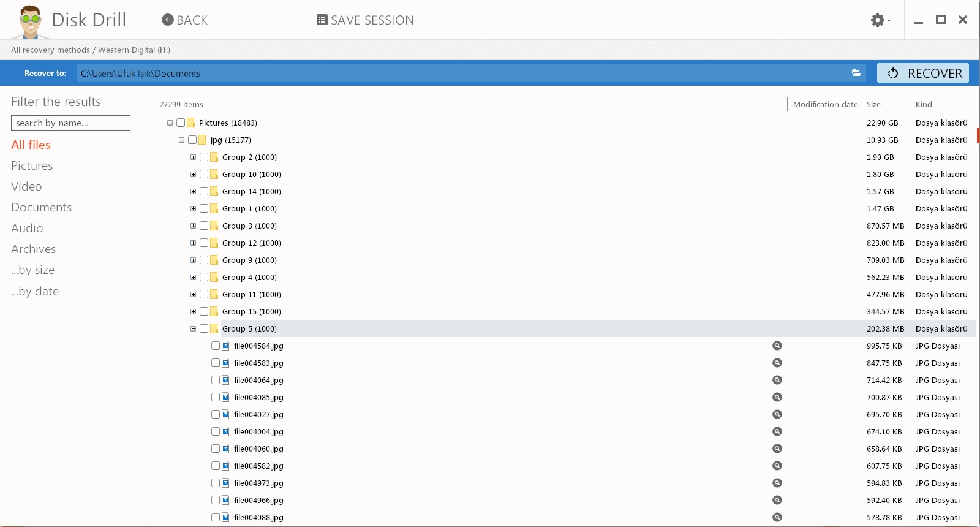This screenshot has height=527, width=980.
Task: Click the image file icon of file004064.jpg
Action: [x=225, y=380]
